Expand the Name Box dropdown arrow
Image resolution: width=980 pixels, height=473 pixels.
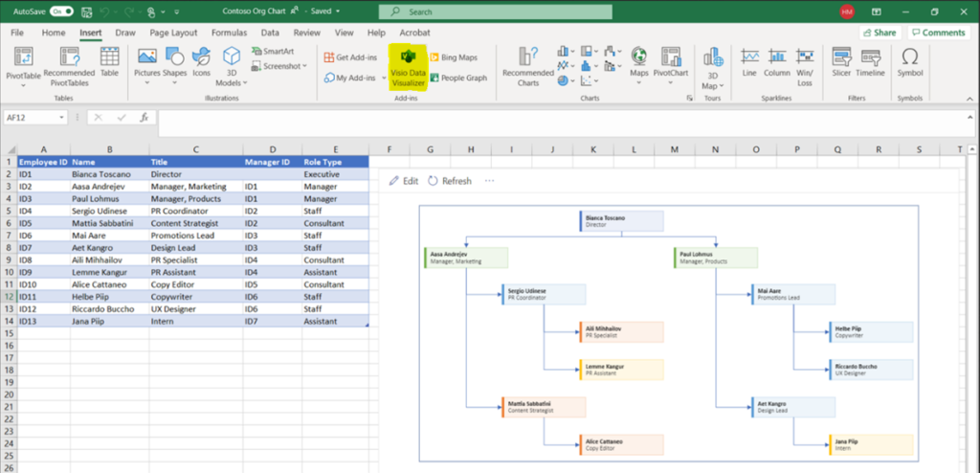[62, 118]
